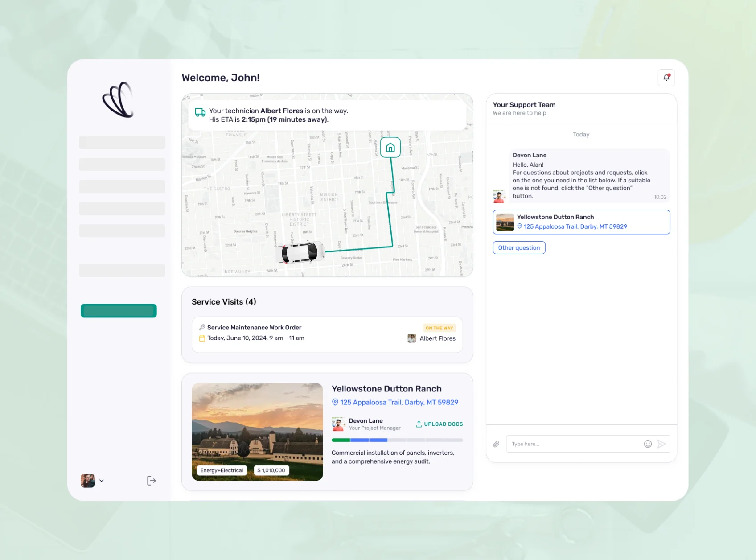Click Devon Lane avatar in chat
The height and width of the screenshot is (560, 756).
click(x=499, y=197)
